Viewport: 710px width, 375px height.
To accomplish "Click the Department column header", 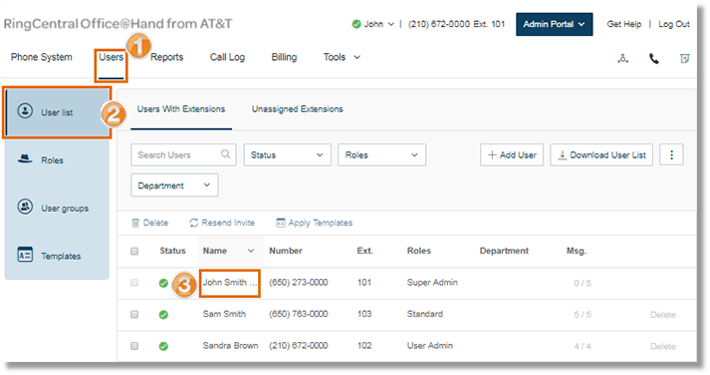I will (x=504, y=251).
